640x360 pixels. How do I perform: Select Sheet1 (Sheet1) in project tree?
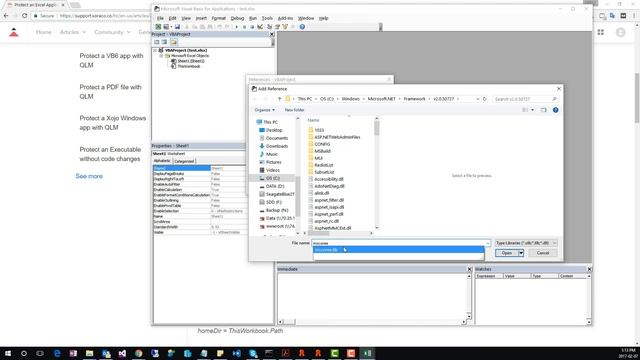(191, 61)
